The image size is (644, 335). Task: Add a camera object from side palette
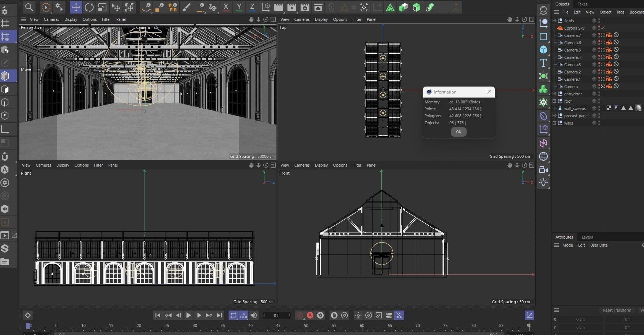[x=543, y=170]
